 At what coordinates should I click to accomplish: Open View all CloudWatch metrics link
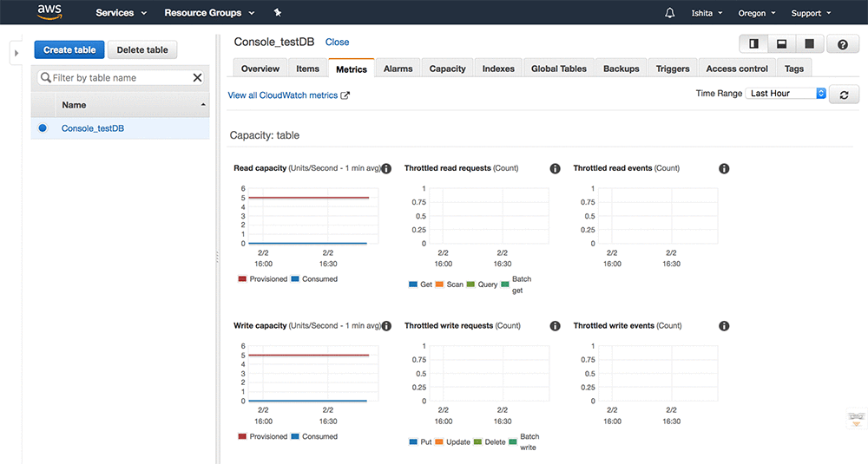click(x=288, y=95)
